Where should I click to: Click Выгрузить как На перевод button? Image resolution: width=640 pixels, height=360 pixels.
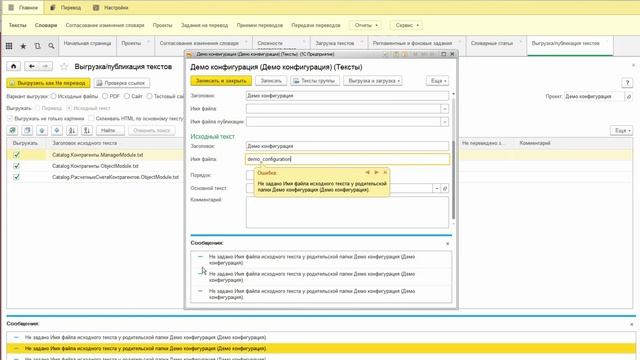point(48,83)
